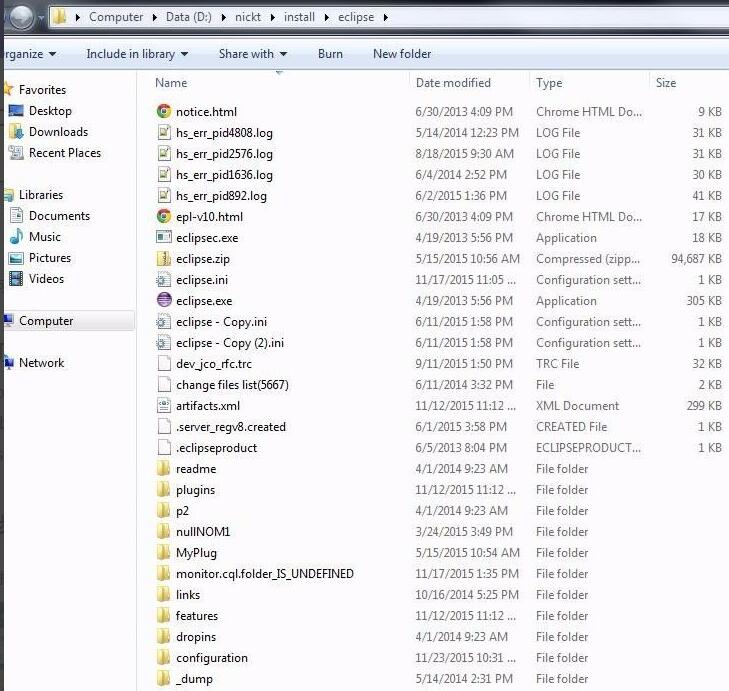The width and height of the screenshot is (729, 691).
Task: Sort files by Date modified column
Action: (453, 83)
